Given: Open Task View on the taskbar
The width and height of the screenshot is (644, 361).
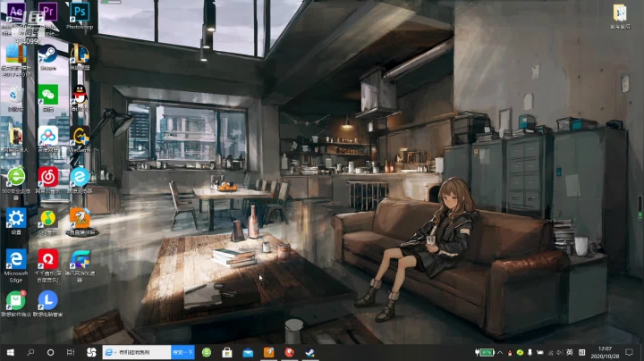Looking at the screenshot, I should [71, 352].
